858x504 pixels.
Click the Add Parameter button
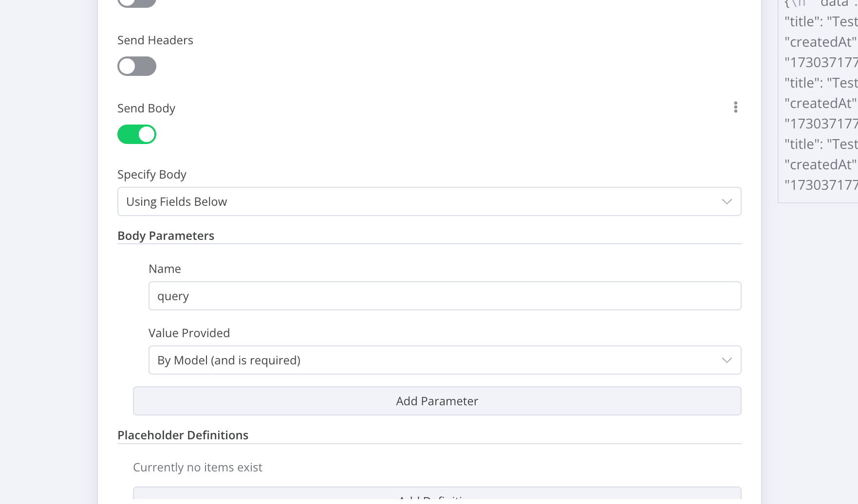tap(437, 401)
